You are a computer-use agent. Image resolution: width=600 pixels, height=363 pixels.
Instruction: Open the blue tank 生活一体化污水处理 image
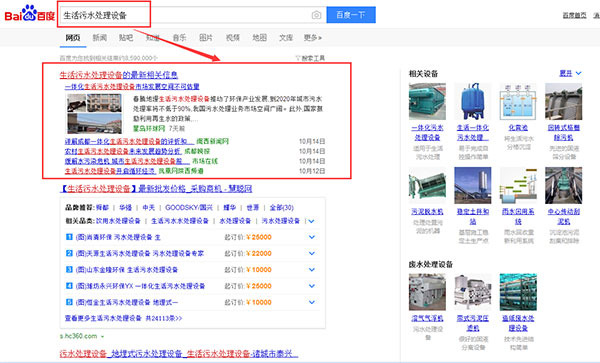(x=473, y=101)
